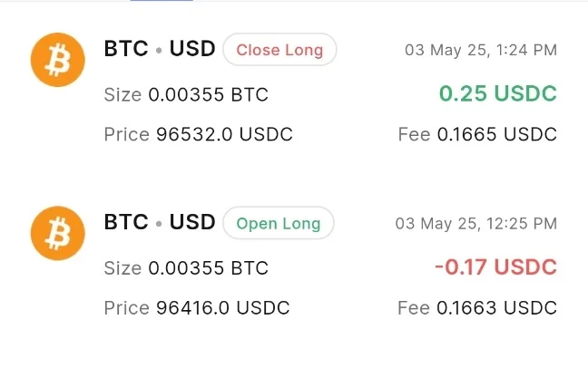The image size is (588, 368).
Task: Click the 12:25 PM trade timestamp
Action: (x=475, y=223)
